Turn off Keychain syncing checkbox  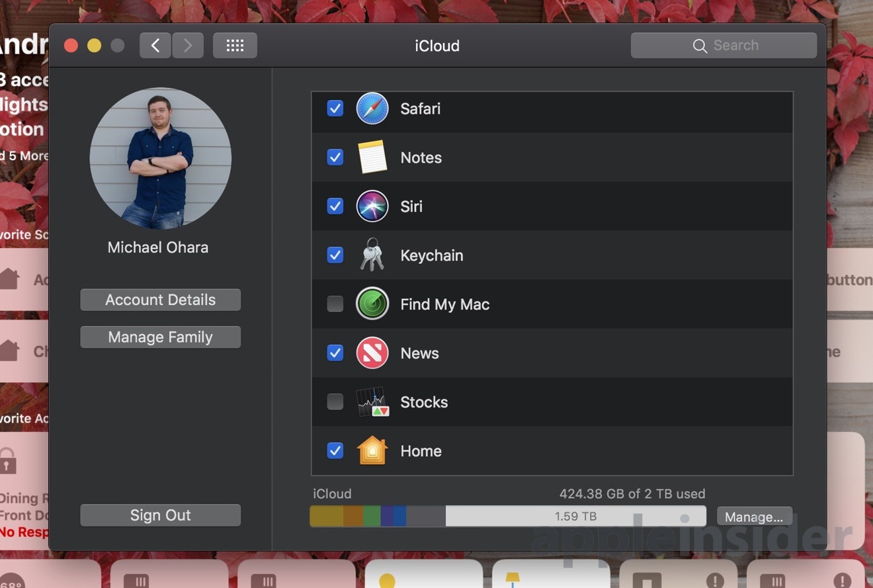(335, 255)
